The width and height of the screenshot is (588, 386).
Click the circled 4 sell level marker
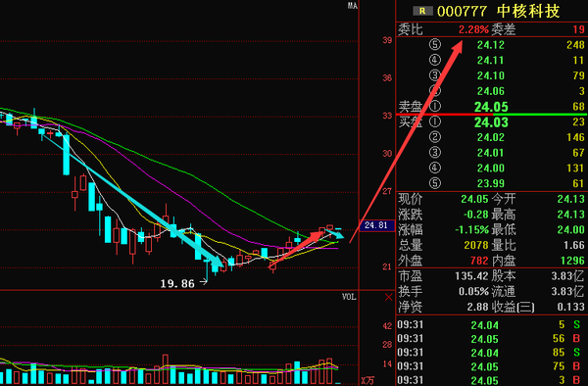pyautogui.click(x=435, y=61)
